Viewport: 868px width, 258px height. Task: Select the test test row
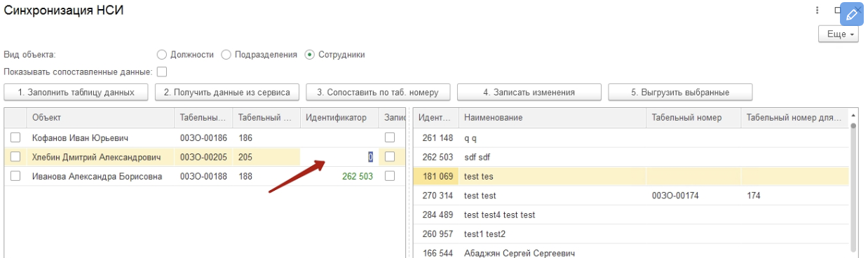pyautogui.click(x=631, y=195)
